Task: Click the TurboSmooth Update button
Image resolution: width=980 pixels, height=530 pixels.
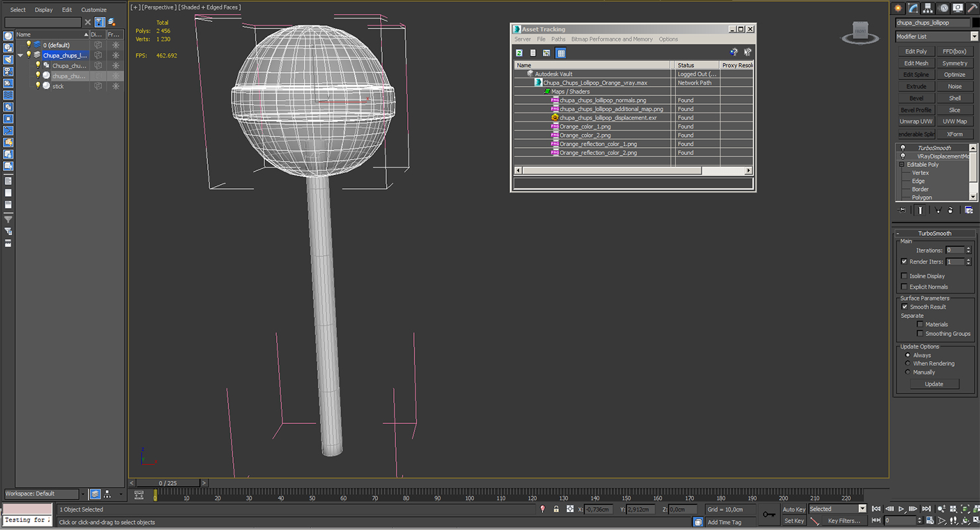Action: pos(934,384)
